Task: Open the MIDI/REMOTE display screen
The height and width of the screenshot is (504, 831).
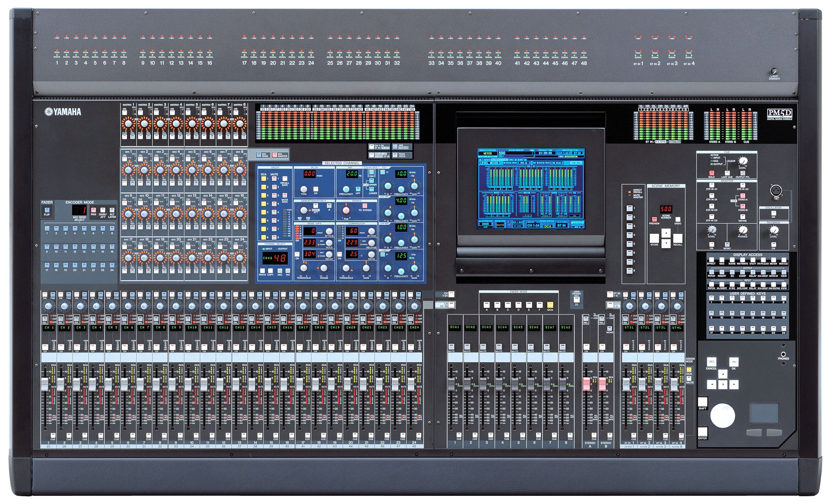Action: (742, 259)
